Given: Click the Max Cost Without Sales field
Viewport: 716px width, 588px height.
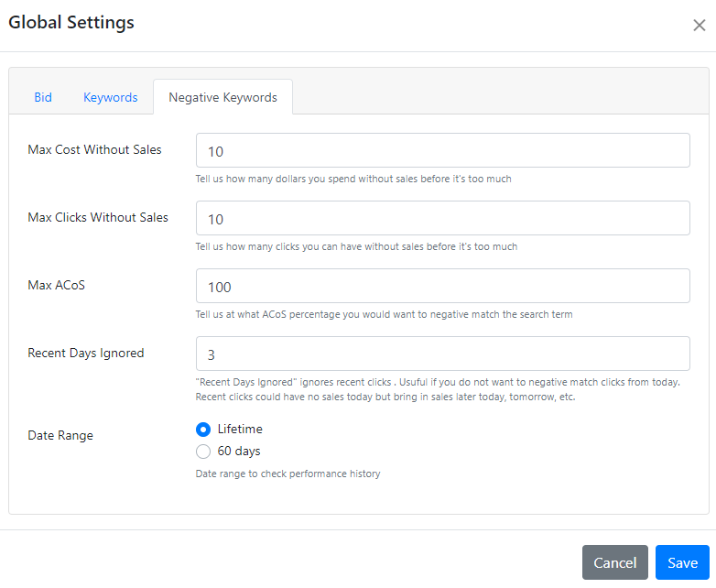Looking at the screenshot, I should 442,151.
